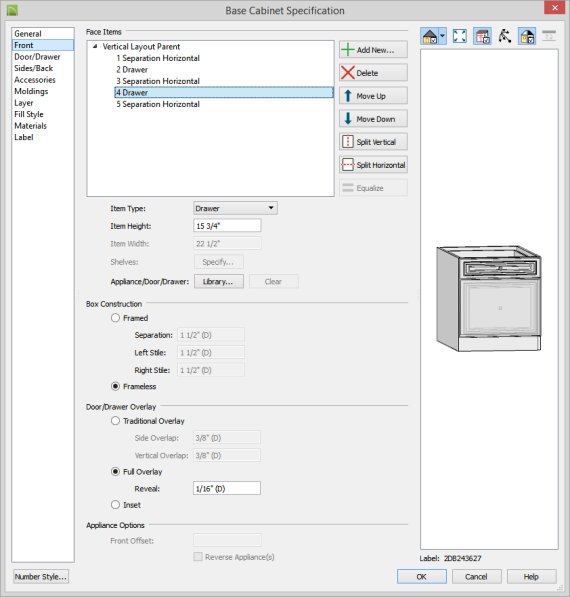This screenshot has width=570, height=597.
Task: Click the Split Horizontal button
Action: [x=373, y=165]
